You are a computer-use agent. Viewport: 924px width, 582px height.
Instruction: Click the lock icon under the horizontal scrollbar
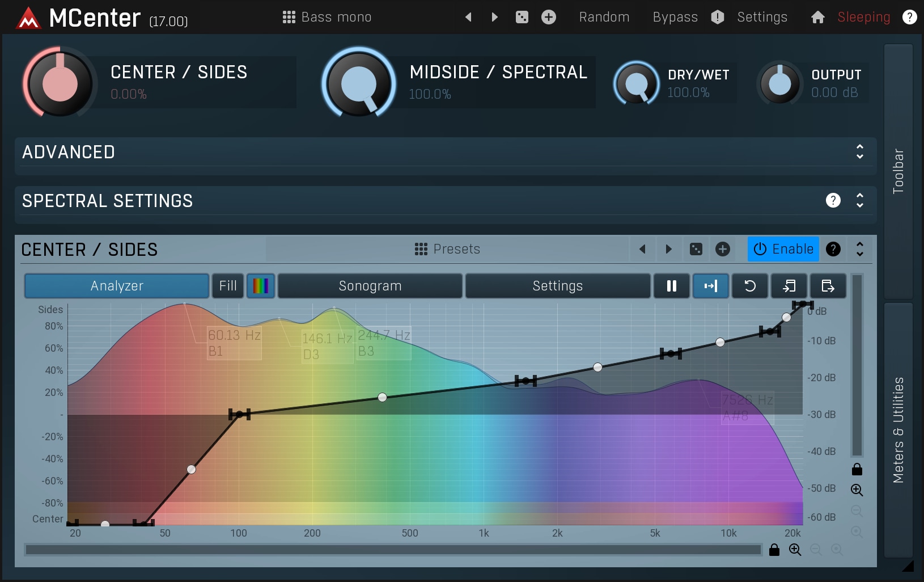click(774, 550)
